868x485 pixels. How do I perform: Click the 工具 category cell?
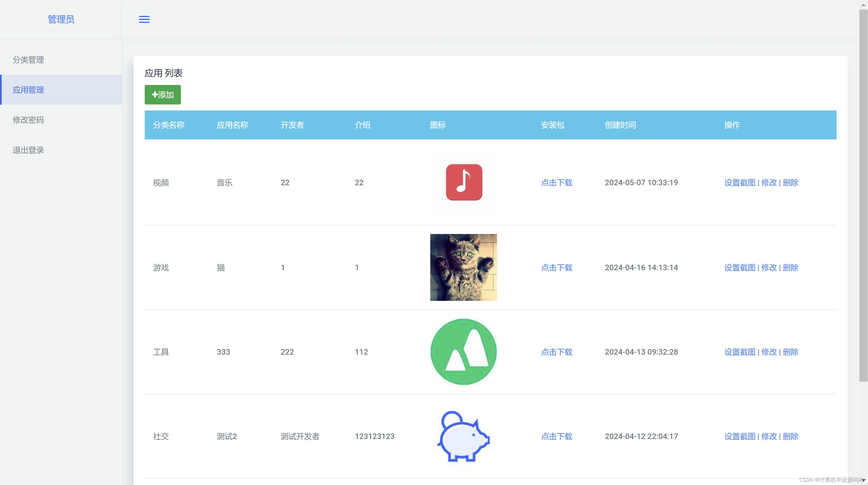tap(161, 352)
